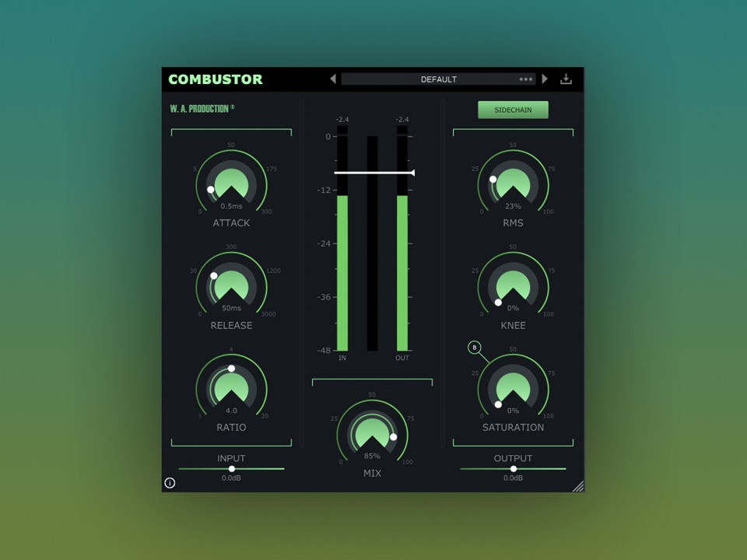The image size is (747, 560).
Task: Click the W. A. Production brand logo
Action: click(202, 109)
